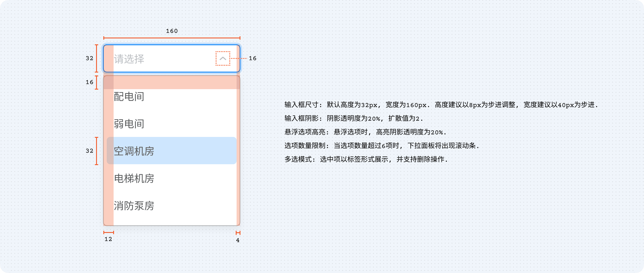Screen dimensions: 644x273
Task: Click the 16 icon size label
Action: point(253,58)
